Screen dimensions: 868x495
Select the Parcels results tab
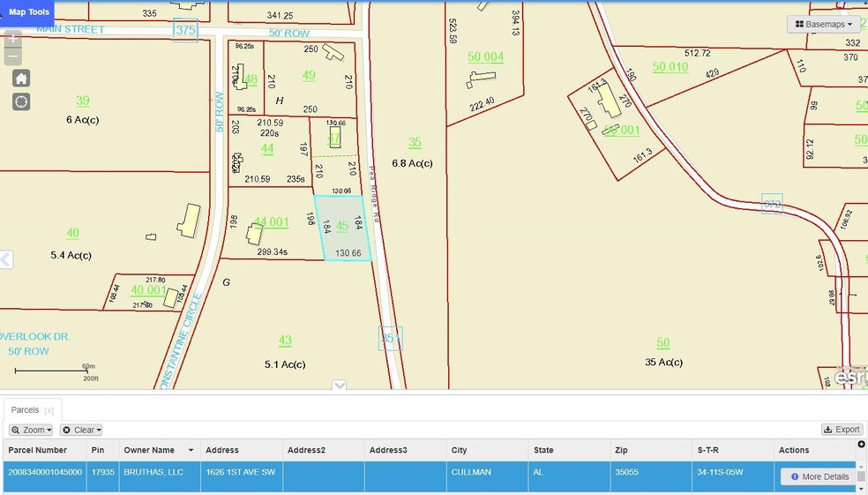pos(25,410)
